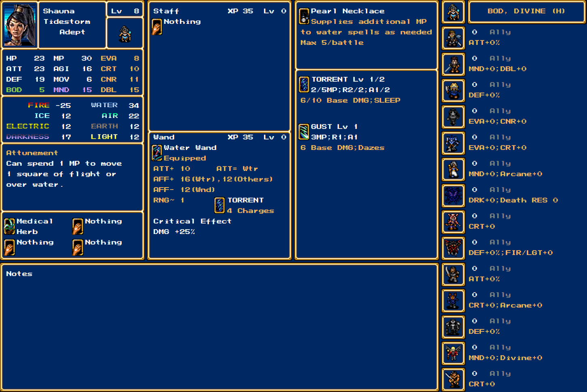Click the character sprite below Lv 8
The image size is (587, 392).
[x=125, y=34]
